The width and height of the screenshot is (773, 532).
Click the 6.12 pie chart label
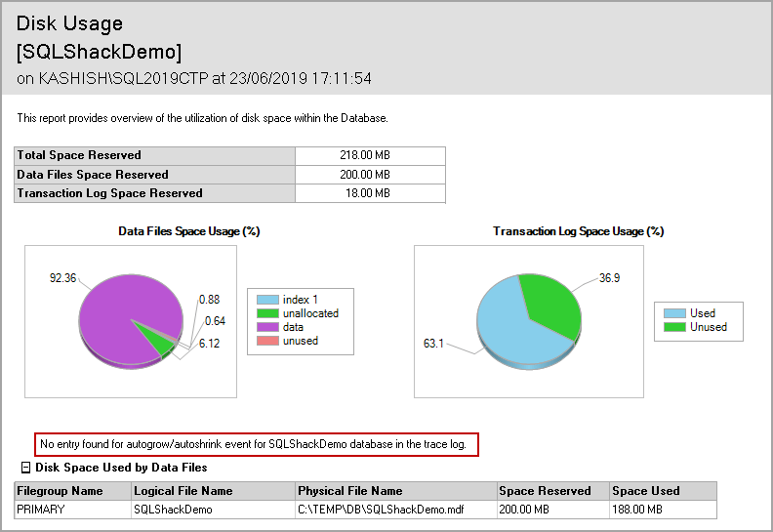click(x=210, y=344)
